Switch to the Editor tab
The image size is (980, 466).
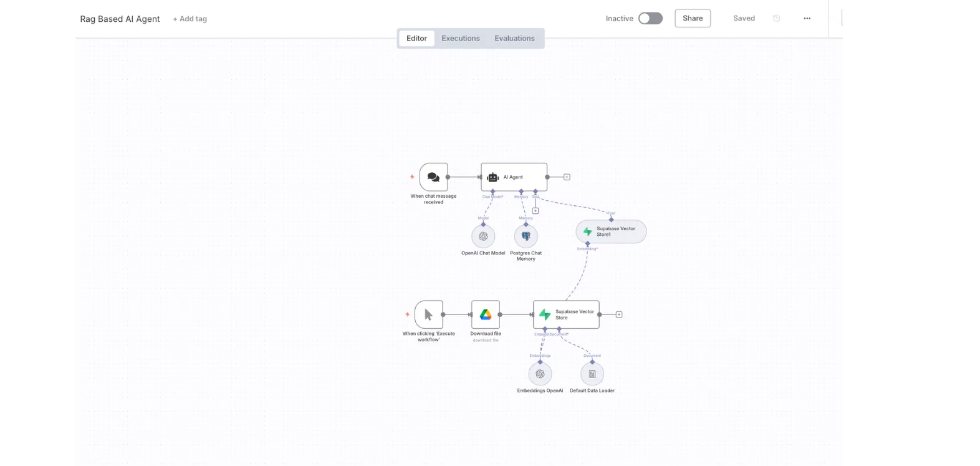point(416,39)
